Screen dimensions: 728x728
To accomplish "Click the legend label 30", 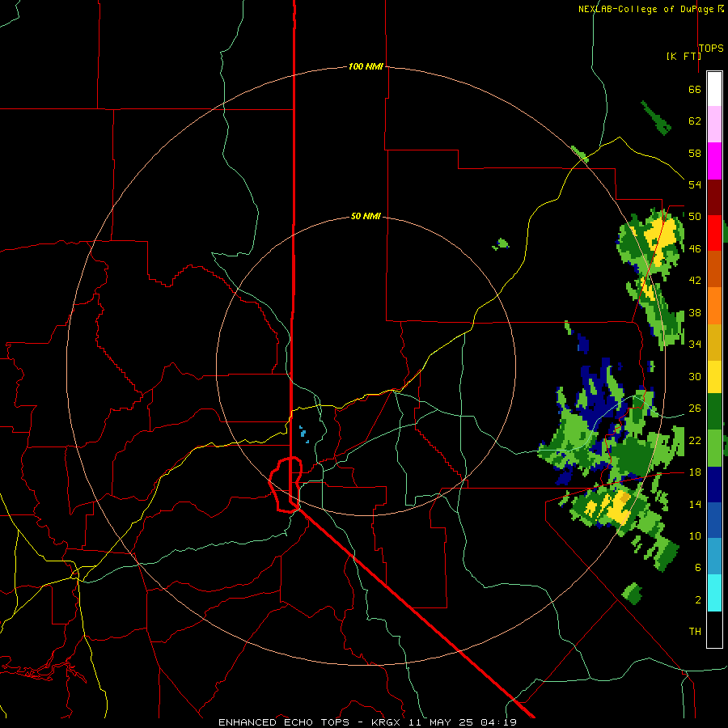I will tap(695, 376).
